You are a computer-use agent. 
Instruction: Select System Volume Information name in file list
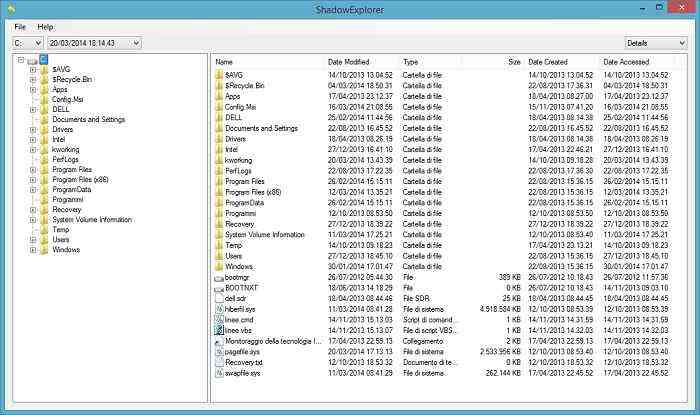click(x=265, y=235)
